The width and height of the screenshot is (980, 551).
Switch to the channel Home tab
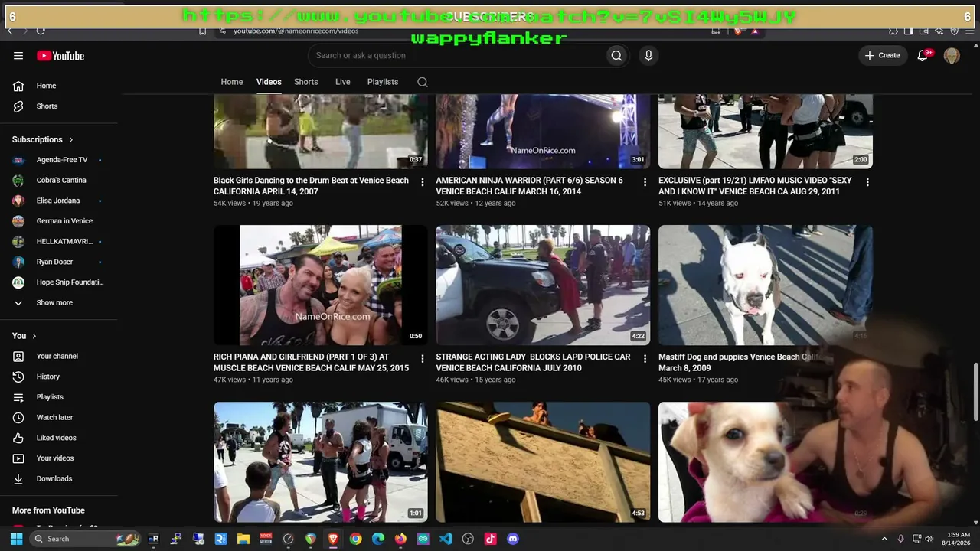click(x=232, y=82)
